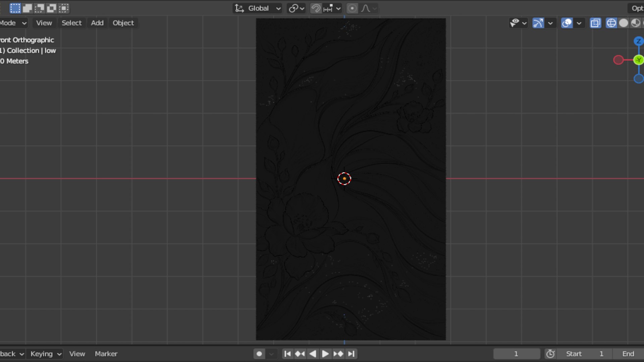Select the Set New Selection mode icon
The image size is (644, 362).
(15, 8)
